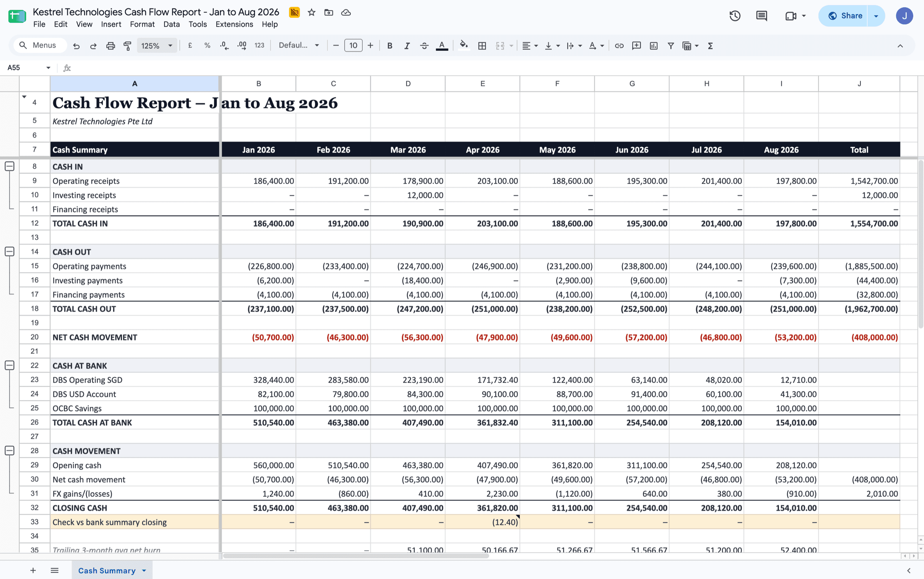Collapse the CASH MOVEMENT row group
Screen dimensions: 924x579
[x=10, y=451]
